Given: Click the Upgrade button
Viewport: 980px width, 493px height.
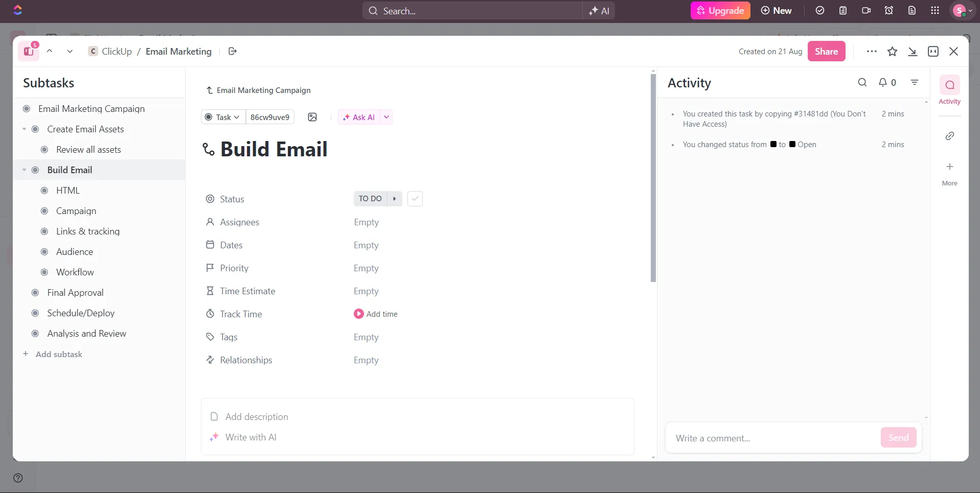Looking at the screenshot, I should coord(720,11).
